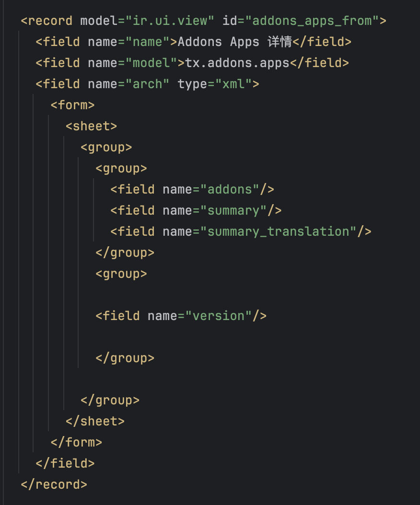This screenshot has height=505, width=420.
Task: Click the "ir.ui.view" model attribute value
Action: [170, 21]
